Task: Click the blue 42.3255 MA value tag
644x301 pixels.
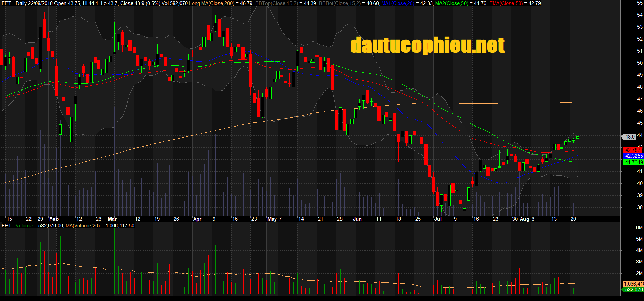Action: 633,156
